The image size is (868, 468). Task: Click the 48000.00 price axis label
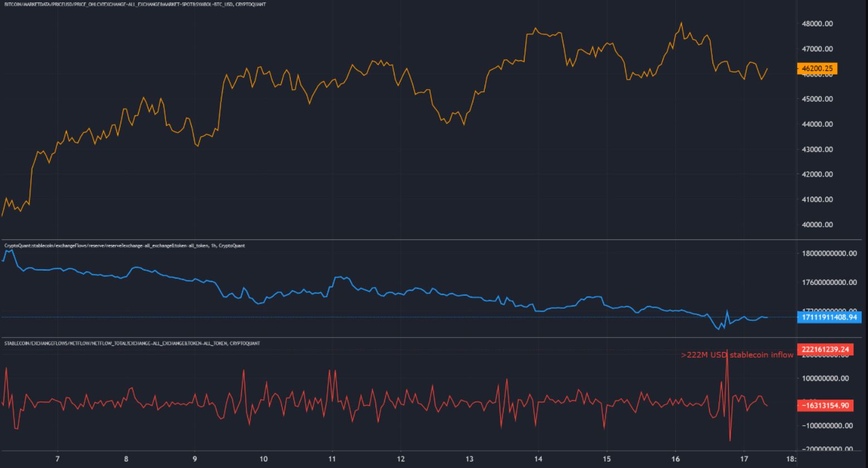click(x=817, y=24)
